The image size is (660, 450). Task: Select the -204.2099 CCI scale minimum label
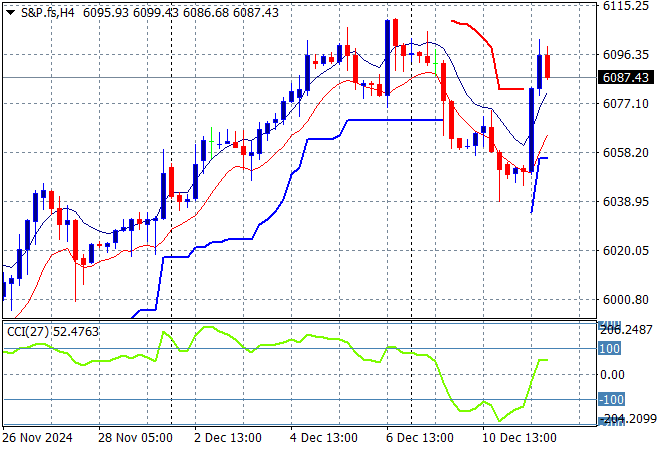tap(628, 419)
